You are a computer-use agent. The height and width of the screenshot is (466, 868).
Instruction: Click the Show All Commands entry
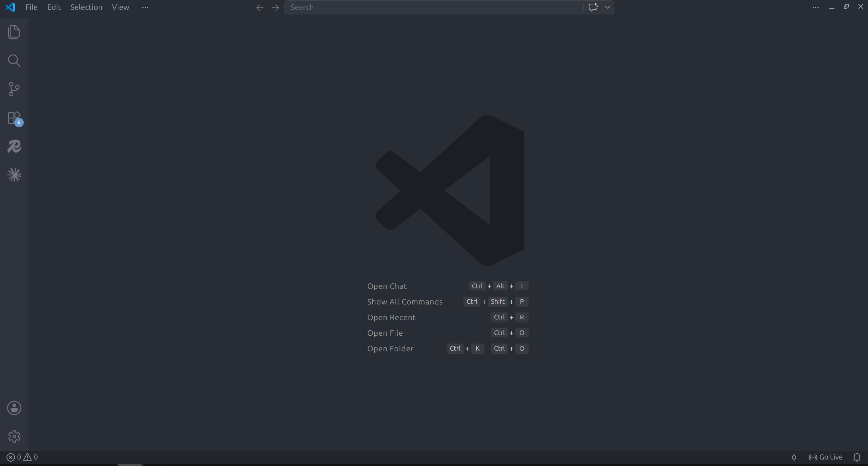point(405,302)
